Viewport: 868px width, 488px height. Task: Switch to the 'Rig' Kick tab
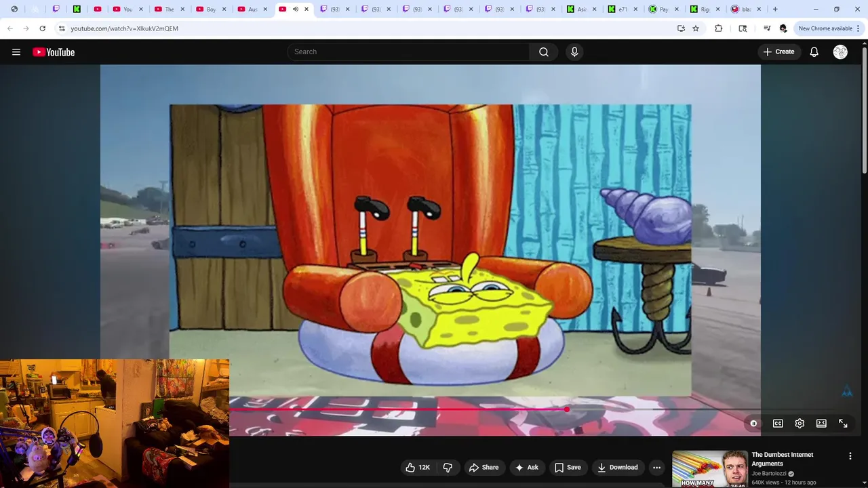pyautogui.click(x=705, y=9)
